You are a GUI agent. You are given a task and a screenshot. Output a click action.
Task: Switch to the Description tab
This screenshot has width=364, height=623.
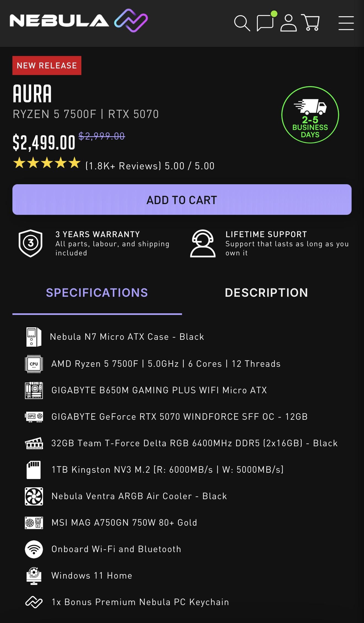point(266,293)
